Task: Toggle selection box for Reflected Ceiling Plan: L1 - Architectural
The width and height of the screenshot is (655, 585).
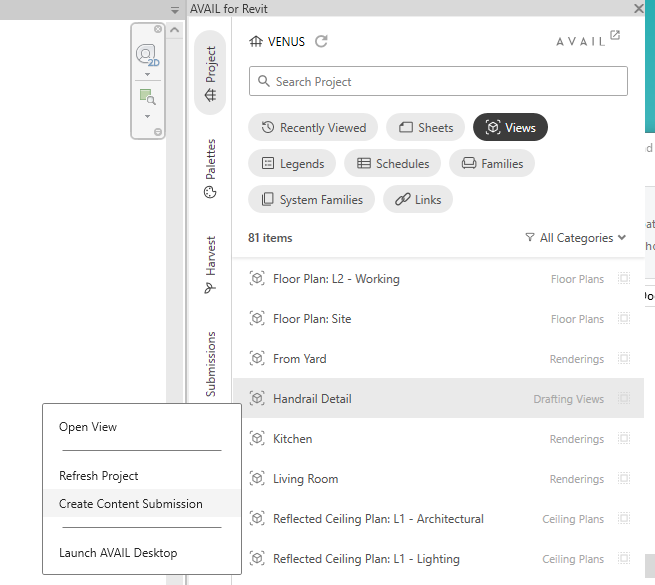Action: click(624, 519)
